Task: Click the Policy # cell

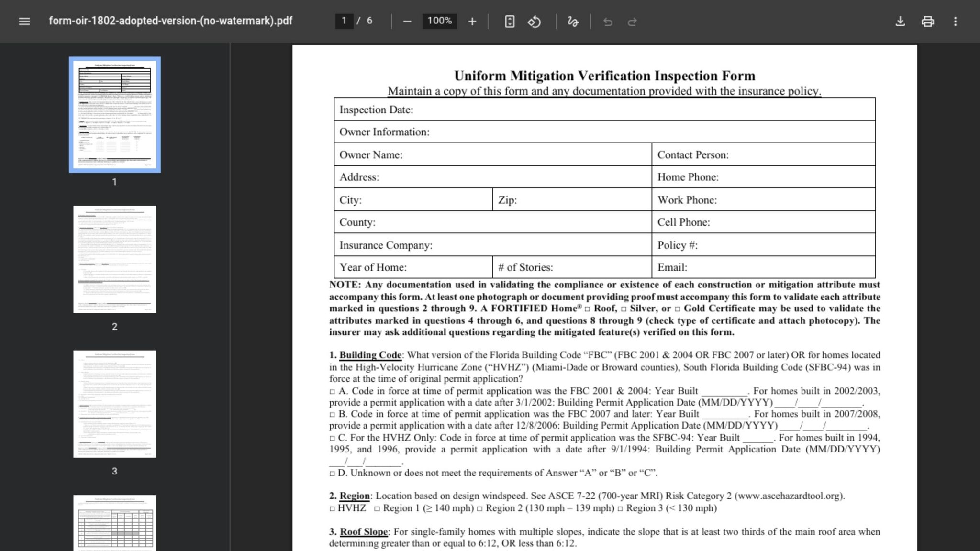Action: [x=764, y=245]
